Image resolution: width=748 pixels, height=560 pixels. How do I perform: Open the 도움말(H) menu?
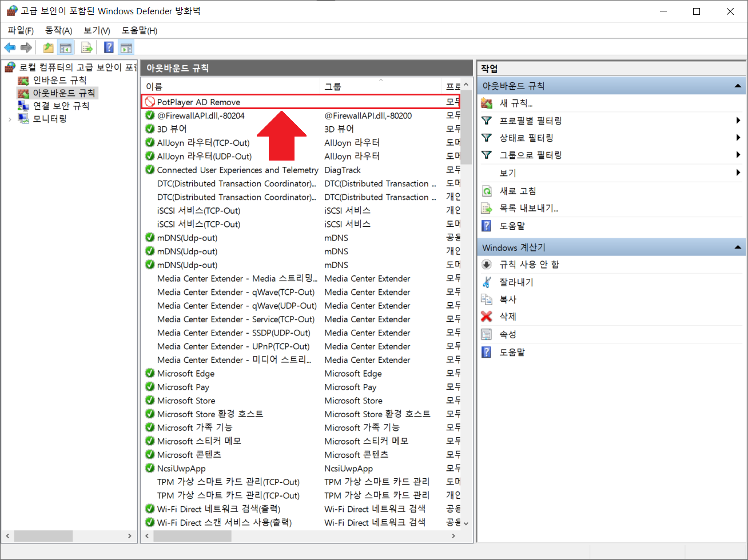[140, 30]
